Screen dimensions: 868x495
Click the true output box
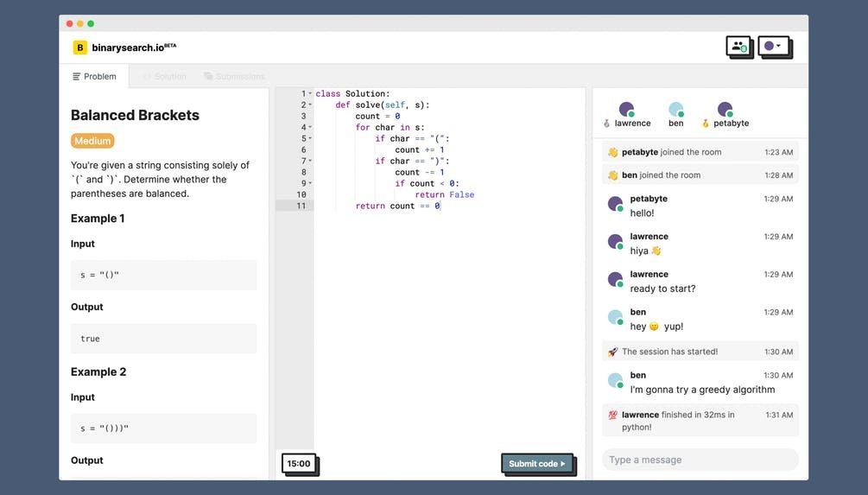(164, 339)
